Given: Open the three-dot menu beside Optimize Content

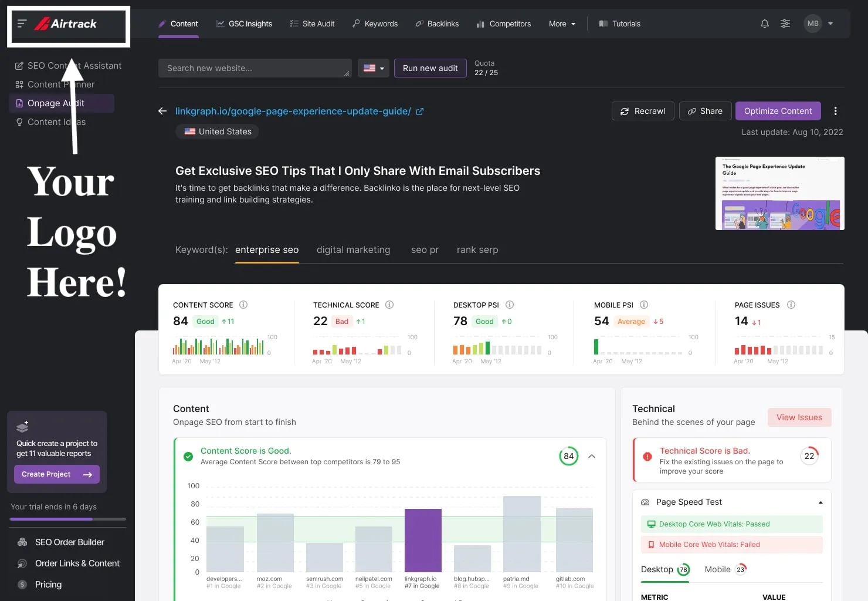Looking at the screenshot, I should pyautogui.click(x=836, y=111).
